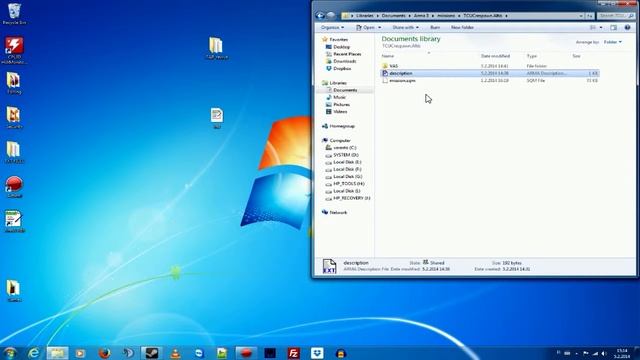Click the volume icon in system tray
This screenshot has height=360, width=640.
604,353
